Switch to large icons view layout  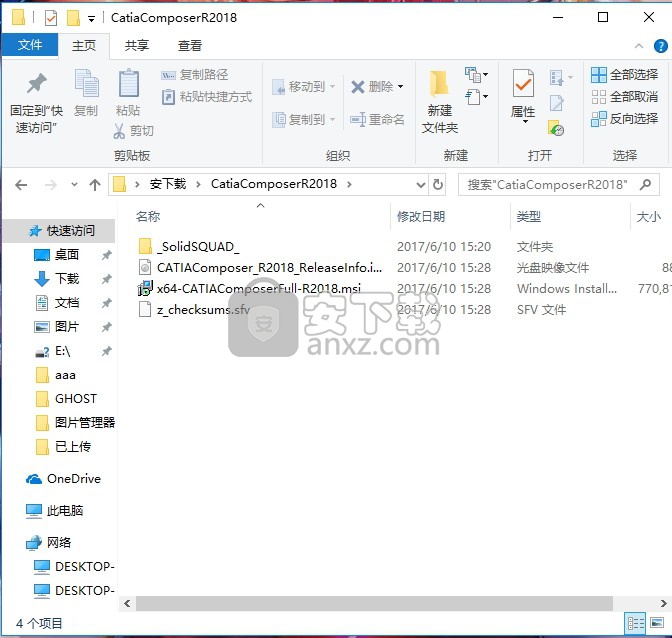coord(657,623)
